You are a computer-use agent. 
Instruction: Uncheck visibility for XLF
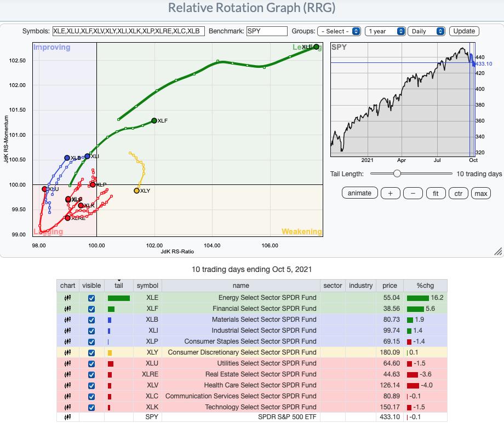click(x=91, y=309)
